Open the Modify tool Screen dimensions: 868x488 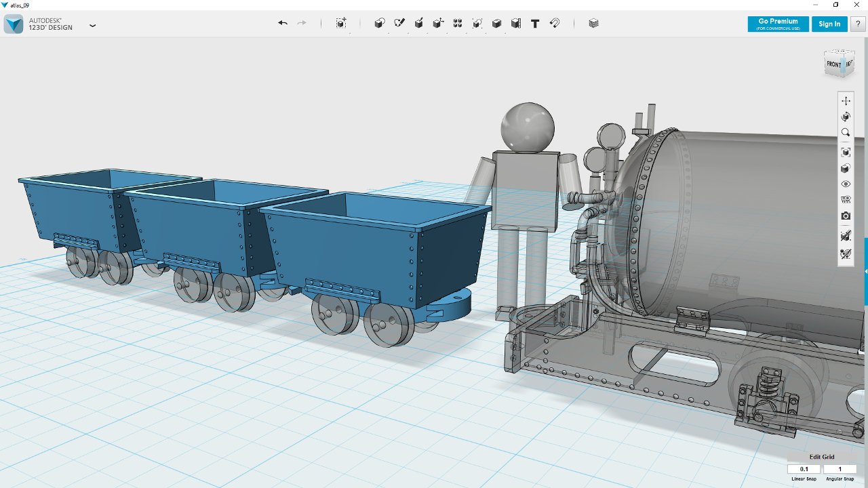click(439, 23)
